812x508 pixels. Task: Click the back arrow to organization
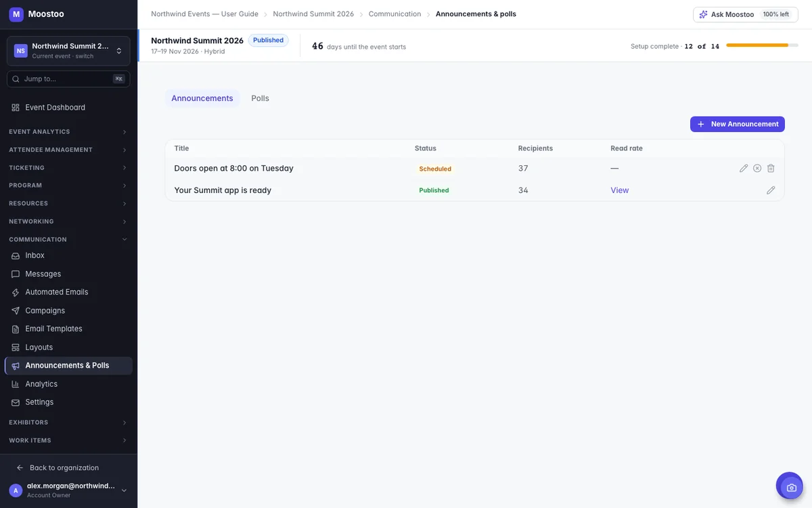pos(20,468)
